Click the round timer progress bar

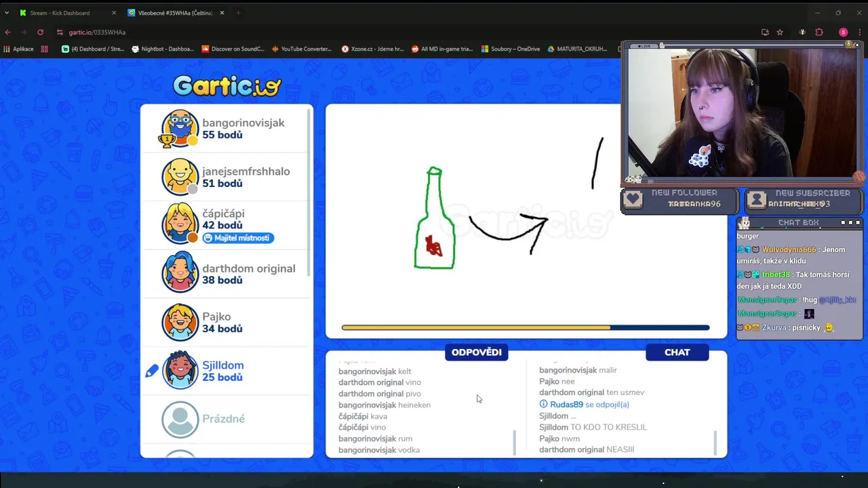526,328
